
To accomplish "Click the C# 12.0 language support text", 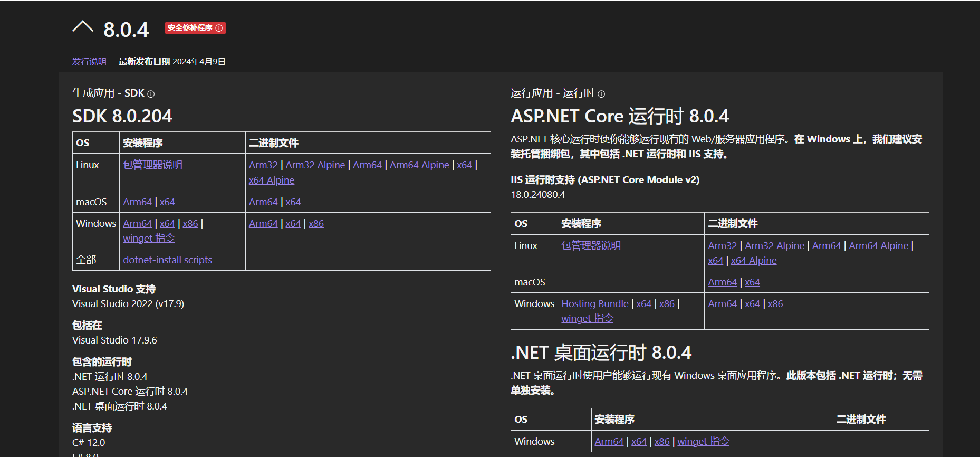I will (89, 442).
